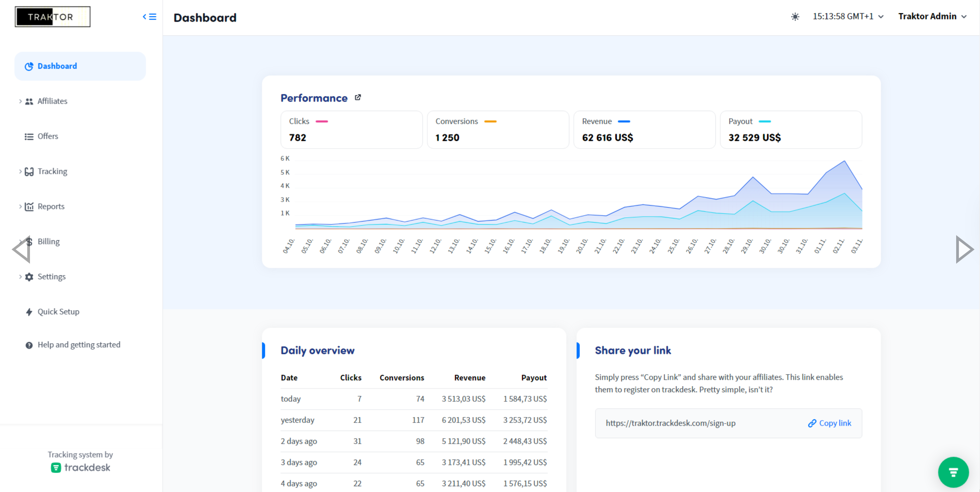Click the Help question mark icon
Viewport: 980px width, 492px height.
point(29,345)
